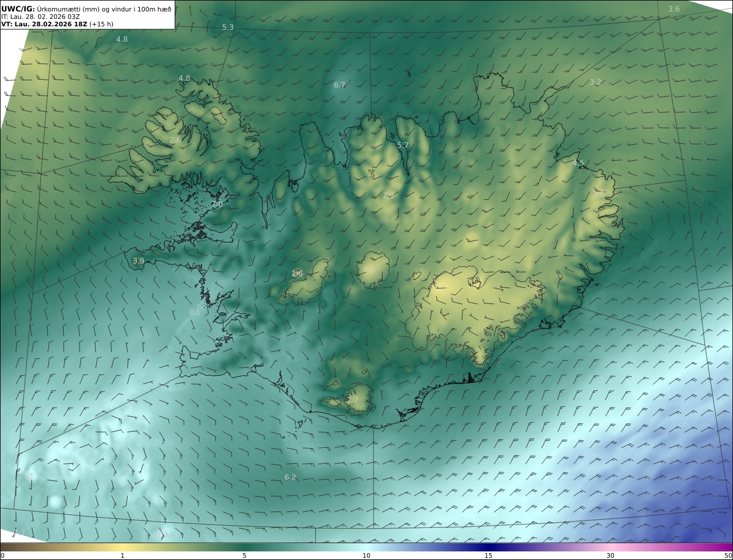Click the 10 mm mark on color legend

[x=366, y=555]
